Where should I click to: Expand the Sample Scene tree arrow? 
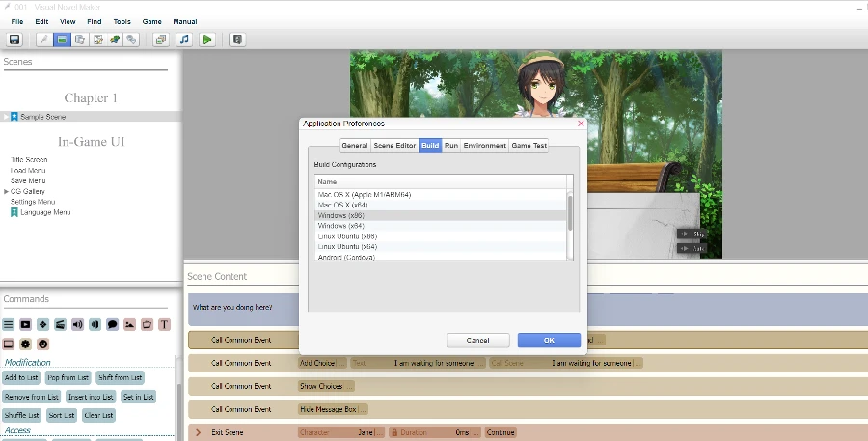(5, 117)
